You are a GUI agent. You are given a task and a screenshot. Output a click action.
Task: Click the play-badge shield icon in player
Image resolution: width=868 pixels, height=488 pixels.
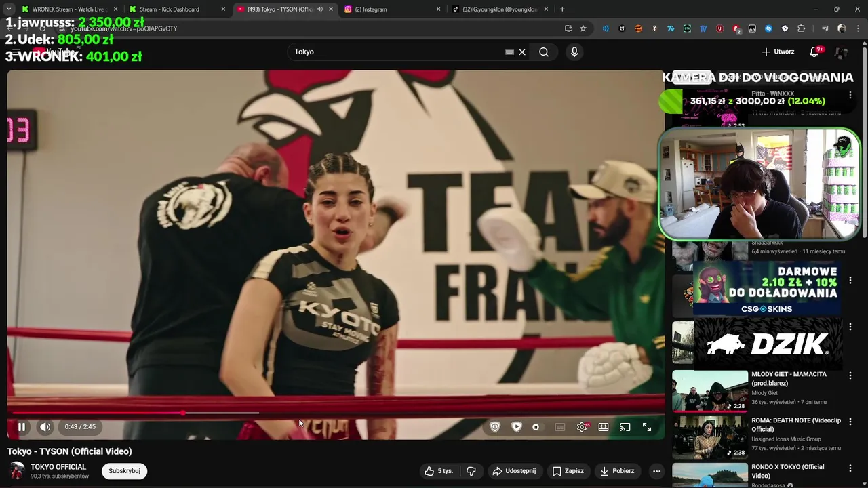(517, 427)
